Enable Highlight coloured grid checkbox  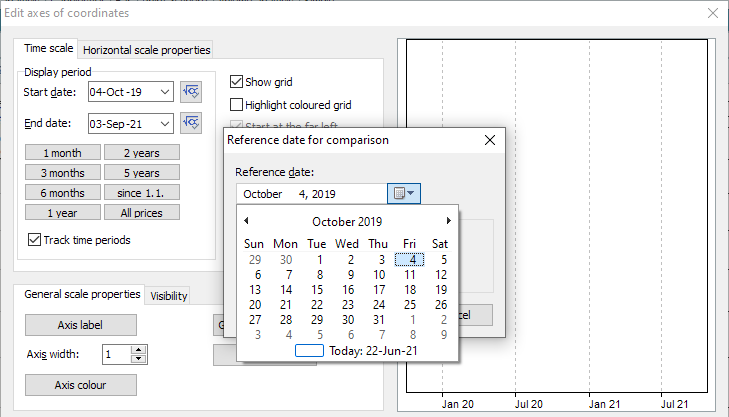[x=237, y=105]
